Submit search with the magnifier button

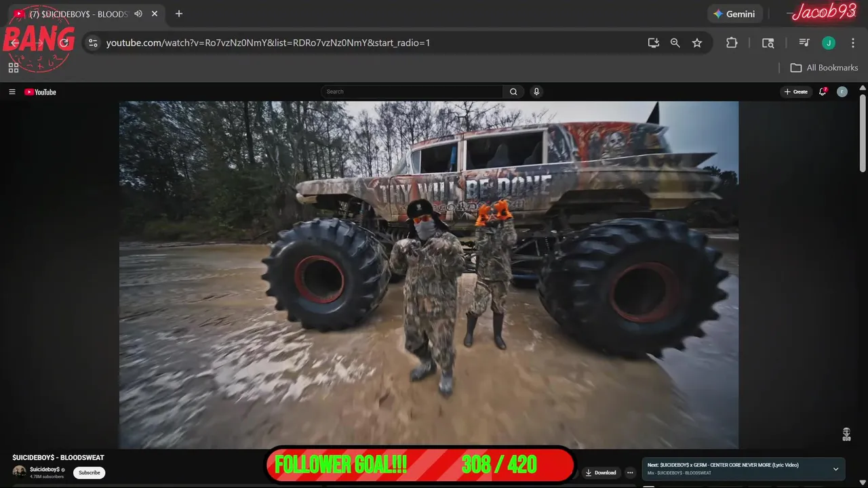(513, 91)
